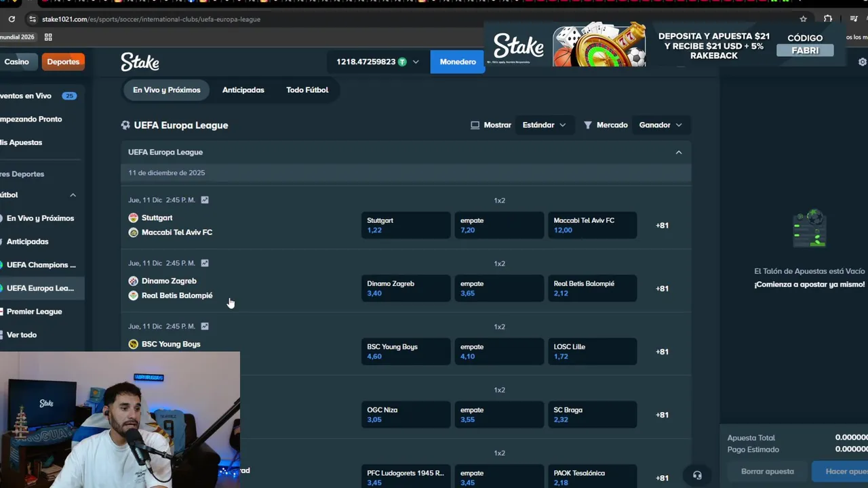
Task: Collapse the UEFA Europa League section
Action: [679, 152]
